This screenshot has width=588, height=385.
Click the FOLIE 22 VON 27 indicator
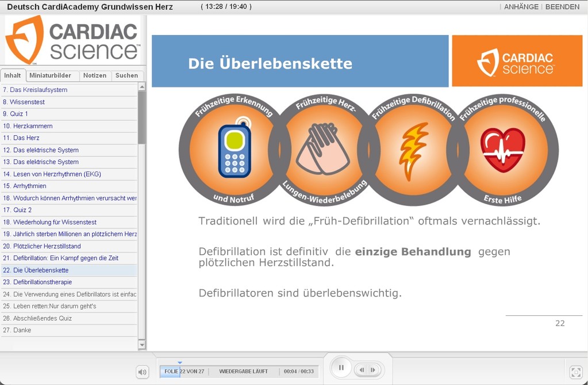click(x=184, y=372)
